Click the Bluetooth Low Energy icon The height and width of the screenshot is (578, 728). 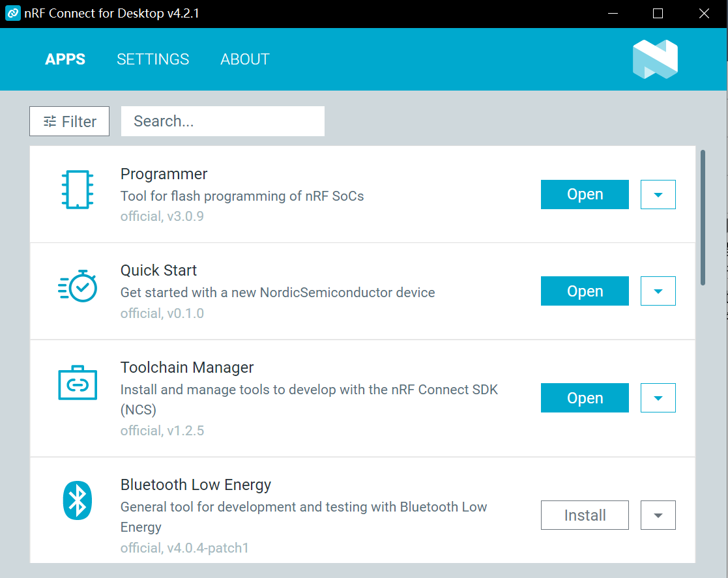pos(78,500)
